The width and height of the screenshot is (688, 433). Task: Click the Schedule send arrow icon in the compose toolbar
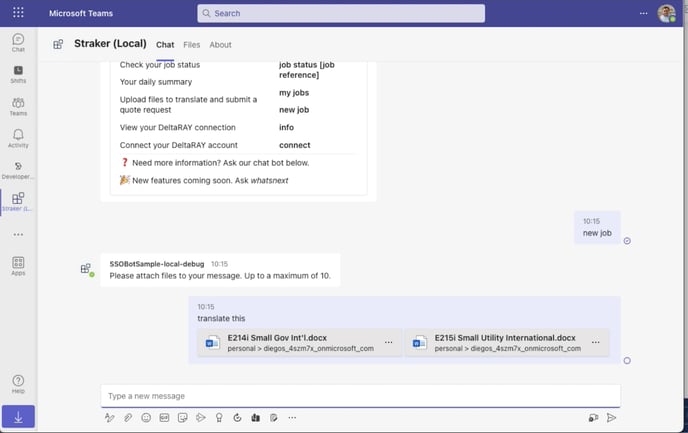coord(201,418)
